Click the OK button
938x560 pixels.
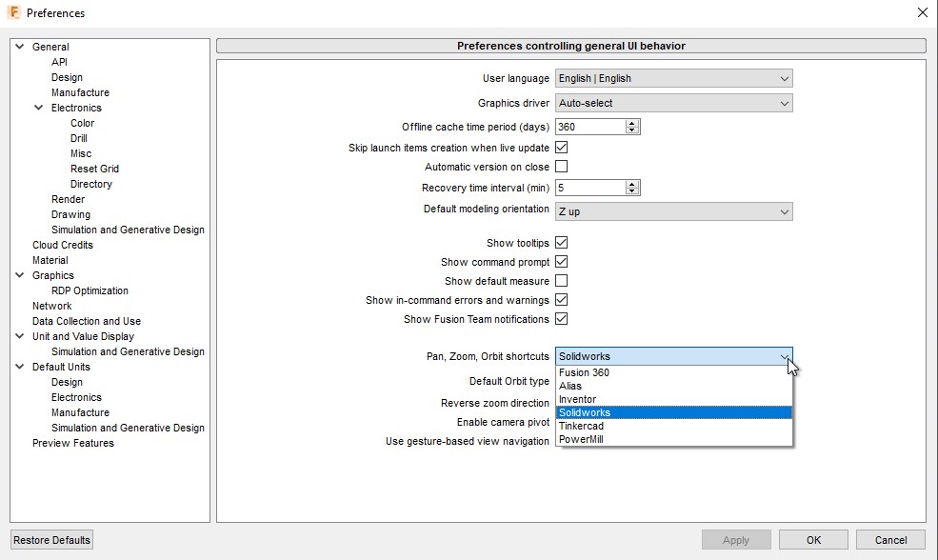tap(813, 540)
